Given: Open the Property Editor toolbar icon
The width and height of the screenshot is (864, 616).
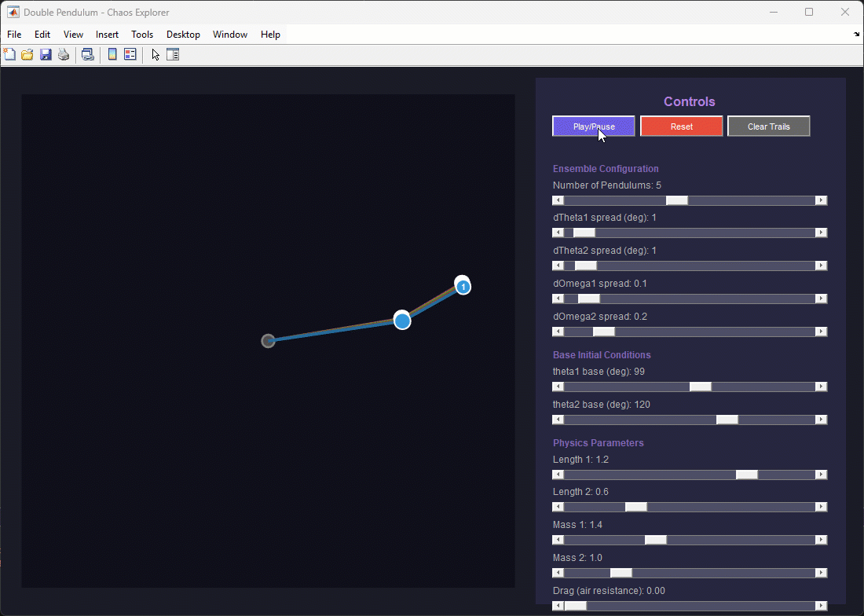Looking at the screenshot, I should (172, 54).
